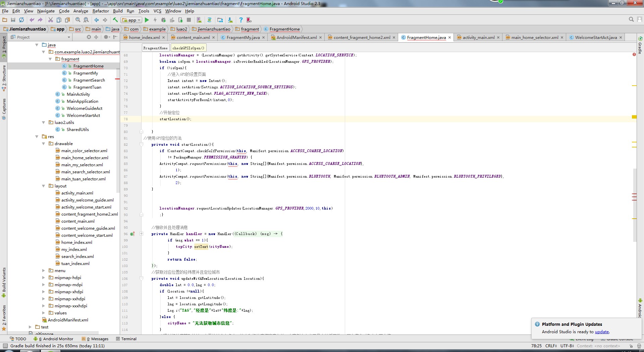
Task: Open the Terminal tool window button
Action: pos(126,339)
